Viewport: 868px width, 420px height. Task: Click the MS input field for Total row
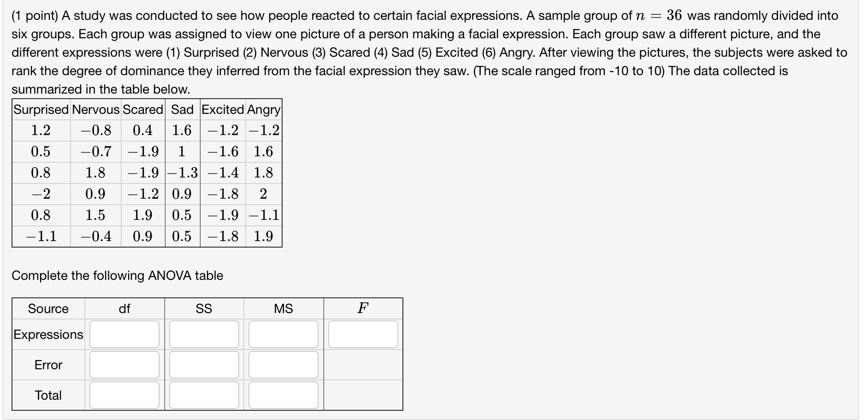[283, 395]
